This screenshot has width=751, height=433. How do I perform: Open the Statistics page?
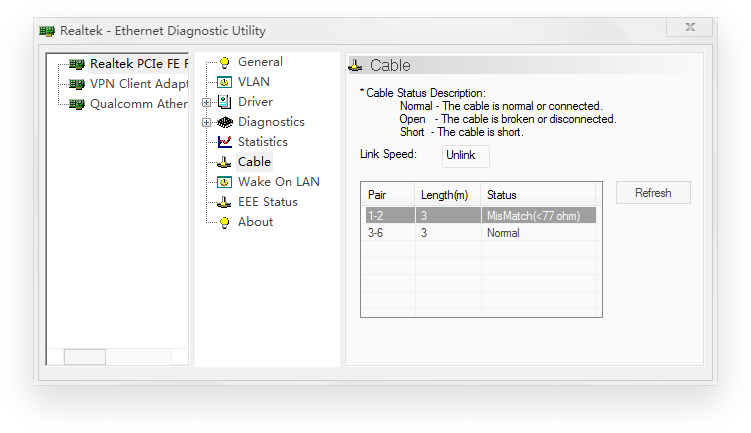tap(262, 142)
